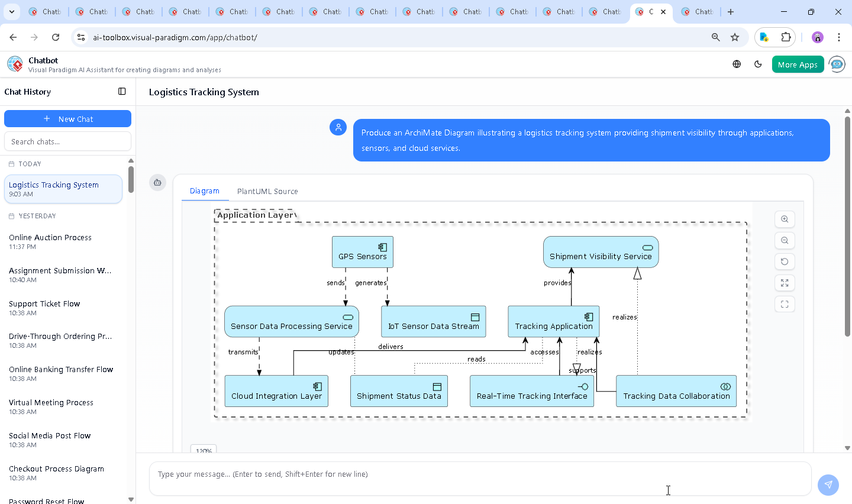Viewport: 852px width, 504px height.
Task: Reset the diagram view with the rotate icon
Action: click(x=785, y=261)
